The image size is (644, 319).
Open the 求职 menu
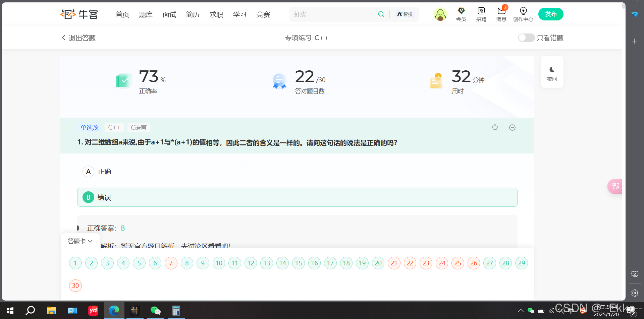coord(216,14)
